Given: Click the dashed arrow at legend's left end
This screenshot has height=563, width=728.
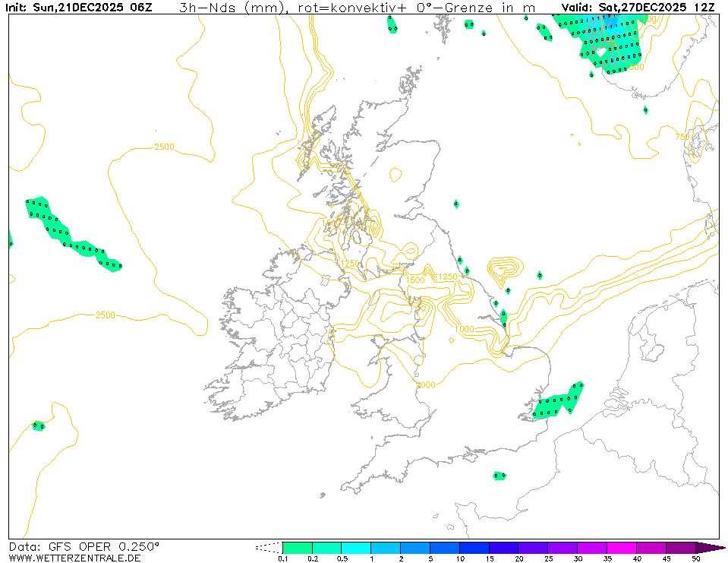Looking at the screenshot, I should pyautogui.click(x=268, y=547).
